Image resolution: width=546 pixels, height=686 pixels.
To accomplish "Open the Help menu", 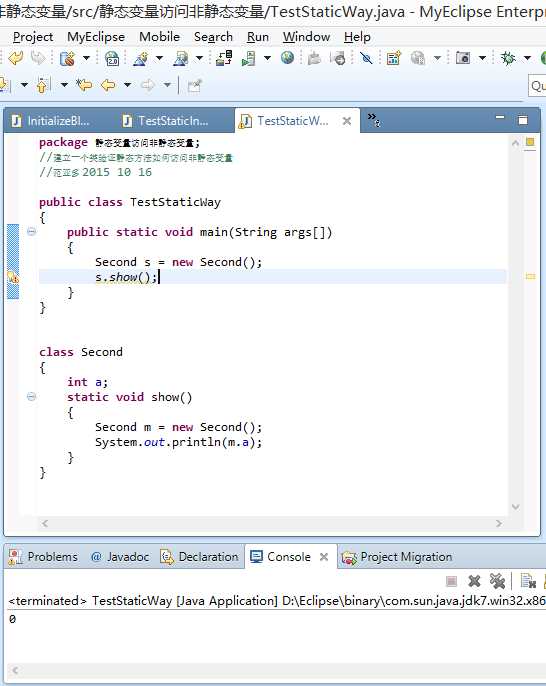I will (x=357, y=37).
